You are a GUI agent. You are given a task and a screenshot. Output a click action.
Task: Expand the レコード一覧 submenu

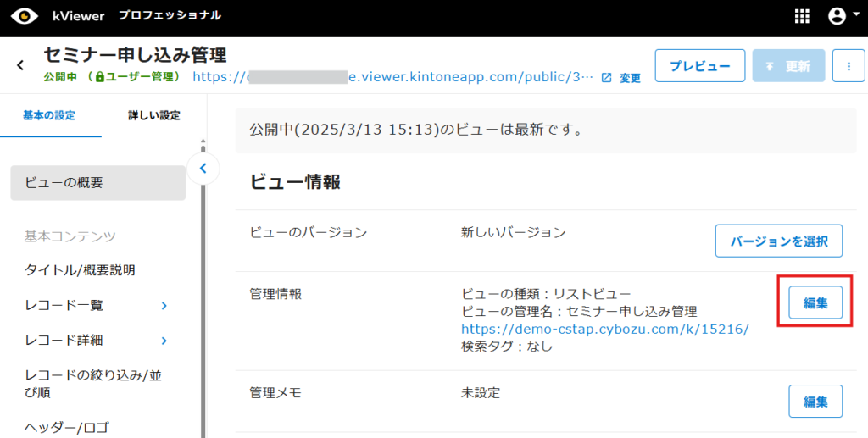tap(164, 306)
